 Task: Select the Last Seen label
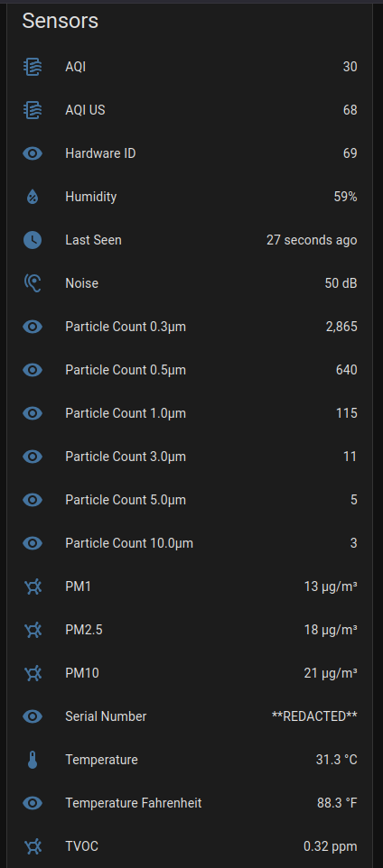click(x=93, y=240)
